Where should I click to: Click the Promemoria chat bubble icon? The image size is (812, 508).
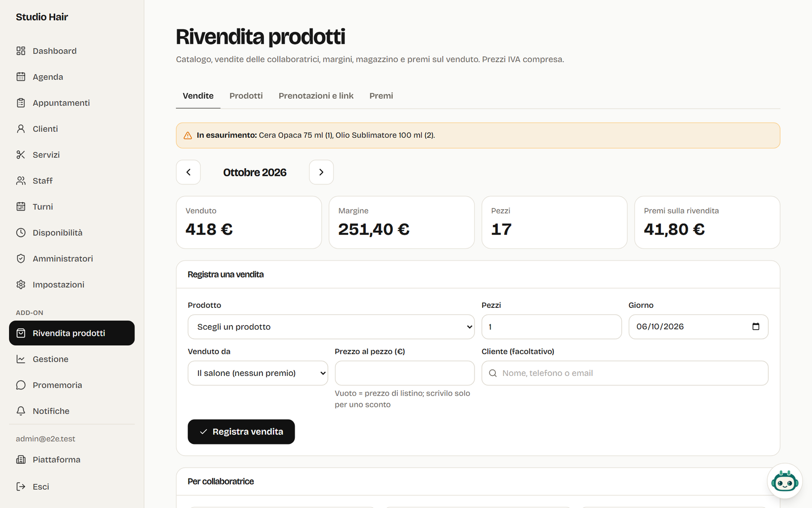click(21, 385)
